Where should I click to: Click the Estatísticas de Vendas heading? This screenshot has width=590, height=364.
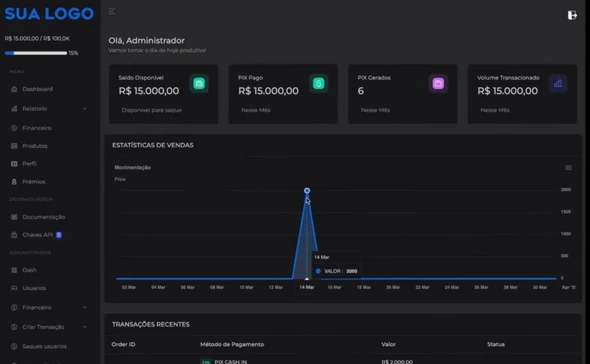153,145
